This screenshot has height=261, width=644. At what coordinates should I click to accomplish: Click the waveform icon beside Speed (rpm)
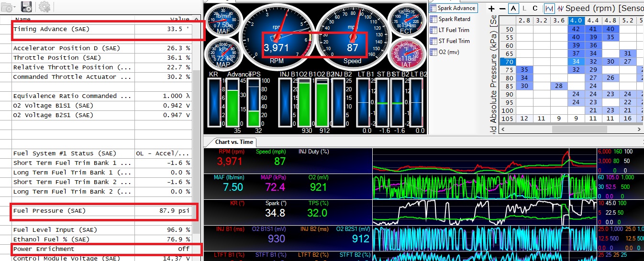[560, 9]
